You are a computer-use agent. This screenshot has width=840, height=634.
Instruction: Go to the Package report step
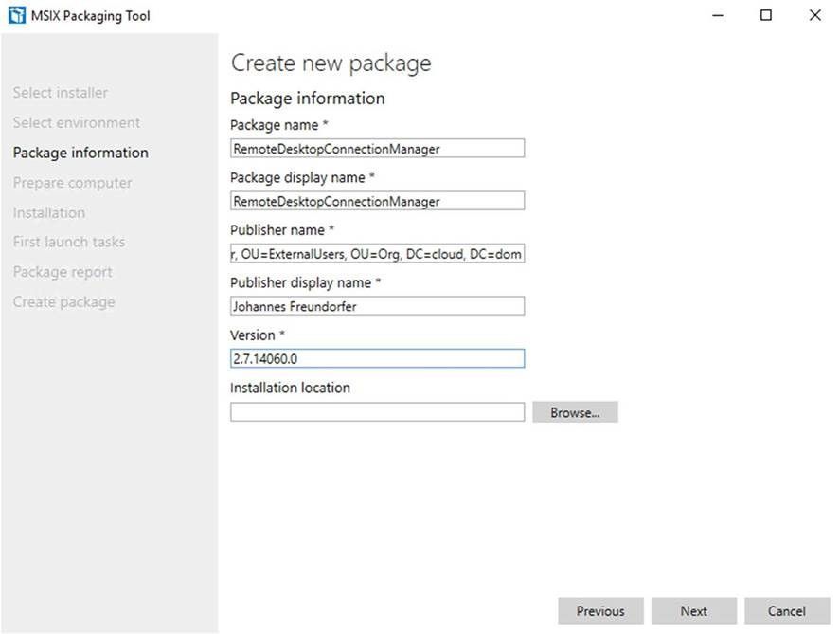pos(63,272)
